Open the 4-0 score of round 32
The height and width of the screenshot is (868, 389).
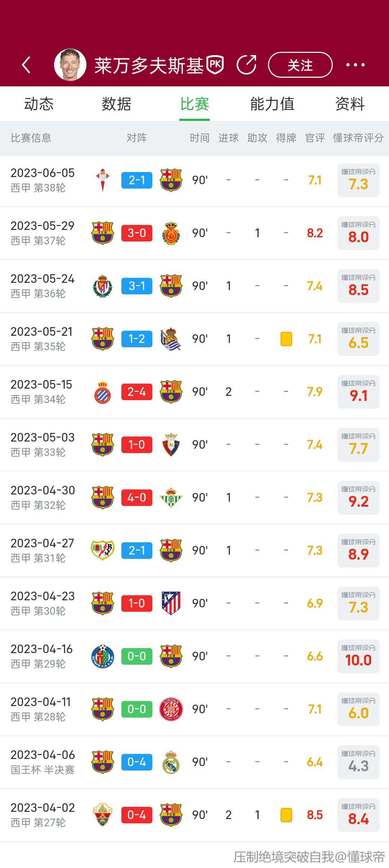pos(137,497)
